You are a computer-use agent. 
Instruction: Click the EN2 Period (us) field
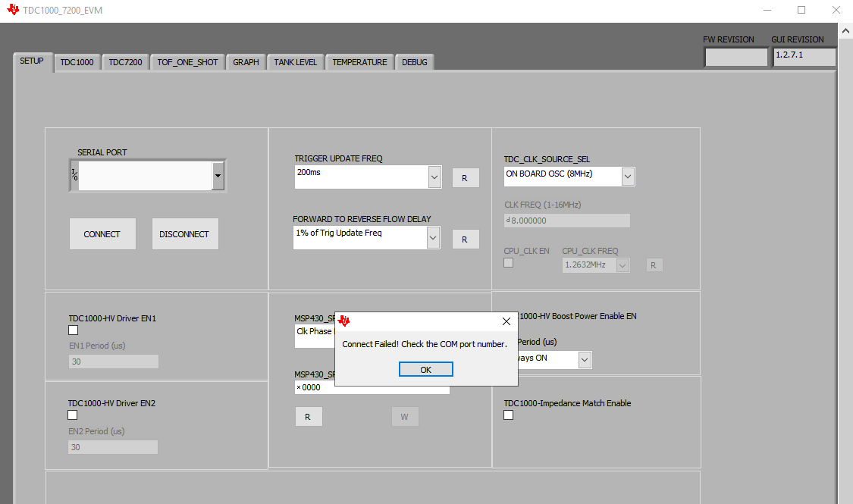click(x=113, y=447)
